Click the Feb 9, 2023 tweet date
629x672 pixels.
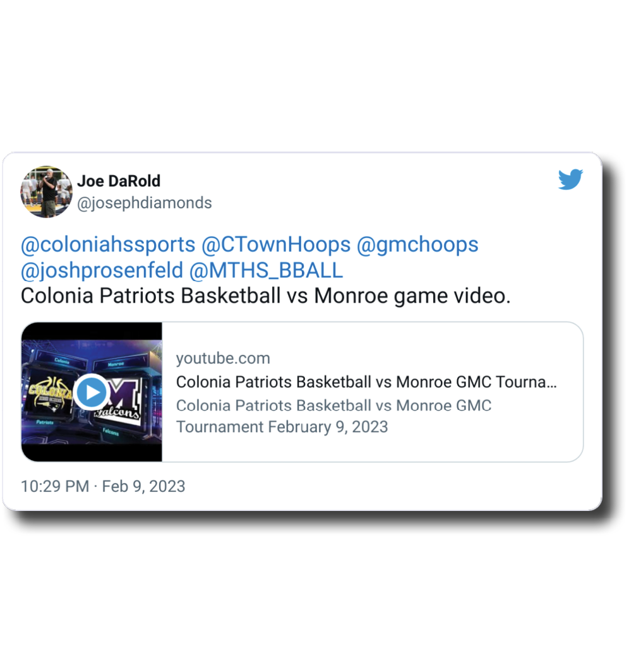pos(143,486)
